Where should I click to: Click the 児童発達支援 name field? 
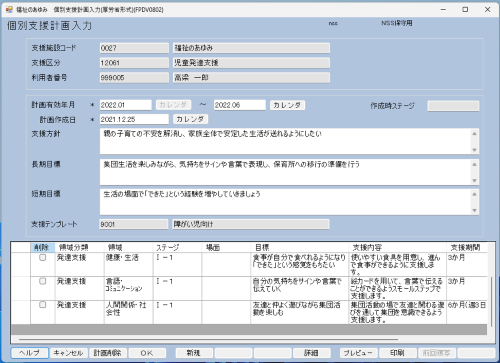(x=251, y=63)
